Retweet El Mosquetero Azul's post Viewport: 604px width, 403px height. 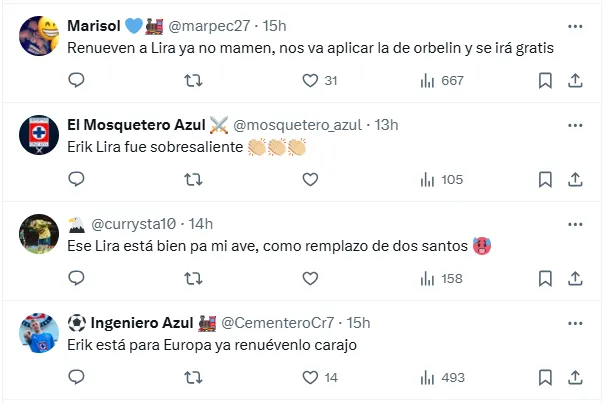point(193,180)
